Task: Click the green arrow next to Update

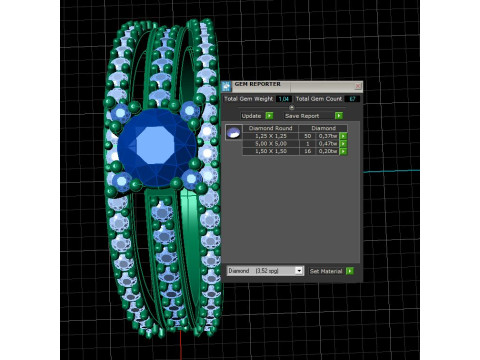Action: click(x=269, y=116)
